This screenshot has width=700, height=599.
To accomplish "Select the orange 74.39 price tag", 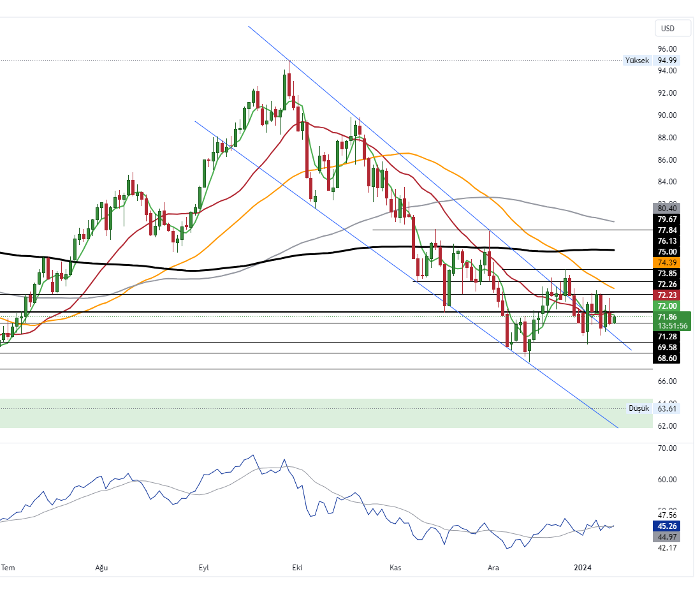I will pos(667,262).
